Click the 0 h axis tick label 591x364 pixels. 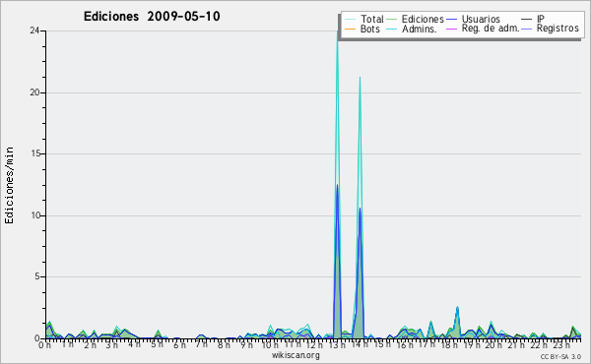coord(45,344)
